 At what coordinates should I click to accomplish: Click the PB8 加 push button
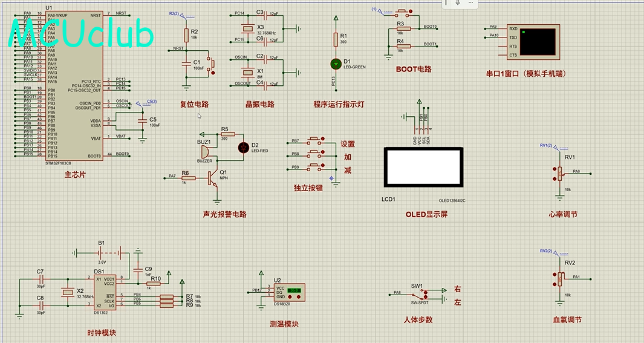click(x=316, y=154)
